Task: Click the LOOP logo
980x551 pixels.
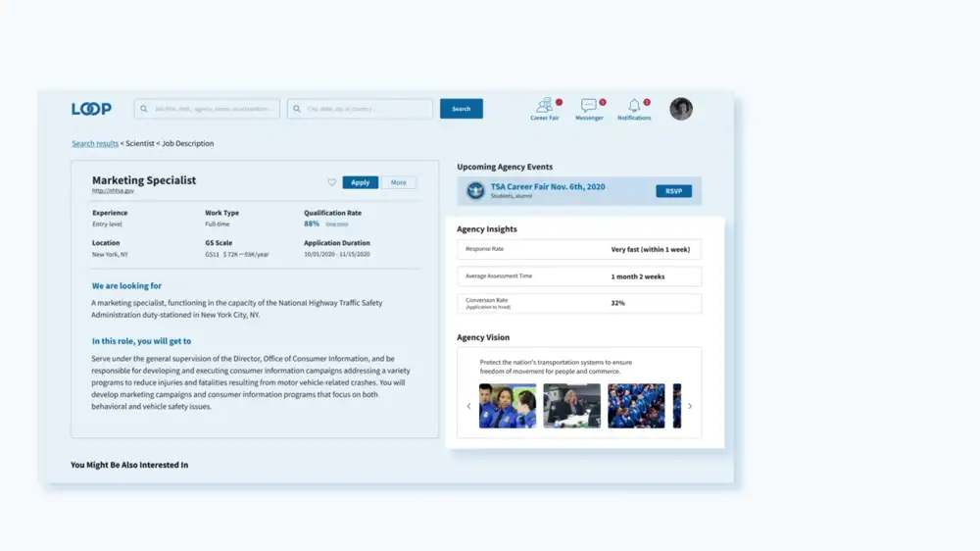Action: [x=91, y=109]
